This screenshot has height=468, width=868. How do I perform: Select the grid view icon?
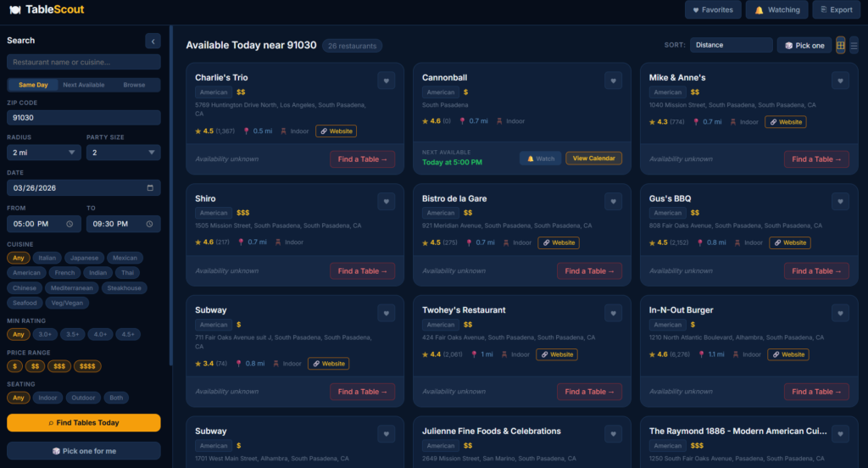click(x=840, y=46)
